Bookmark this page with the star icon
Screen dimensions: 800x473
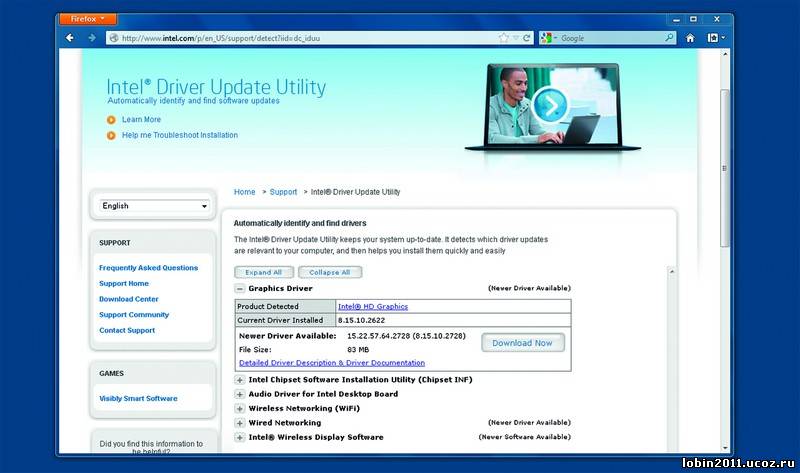click(x=504, y=38)
